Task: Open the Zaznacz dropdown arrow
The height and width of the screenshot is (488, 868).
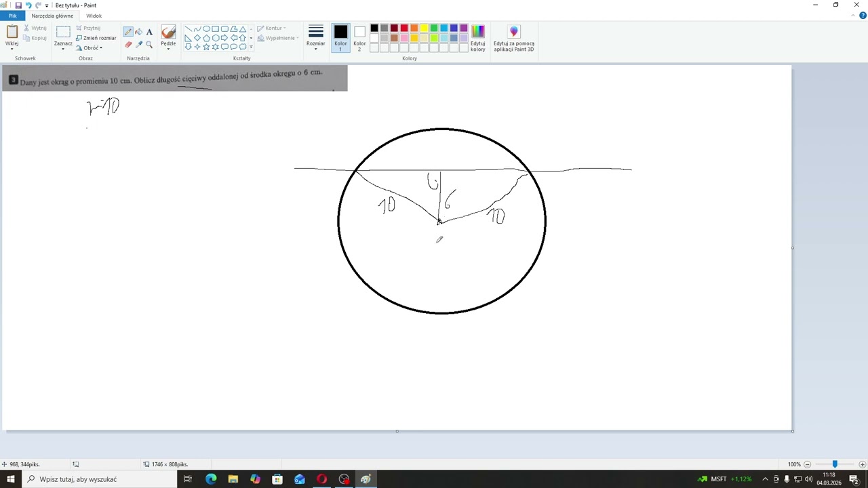Action: [63, 49]
